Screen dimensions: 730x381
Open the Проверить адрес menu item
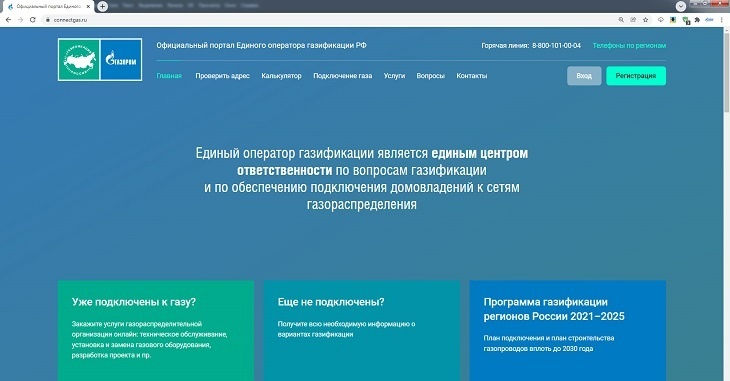click(223, 76)
